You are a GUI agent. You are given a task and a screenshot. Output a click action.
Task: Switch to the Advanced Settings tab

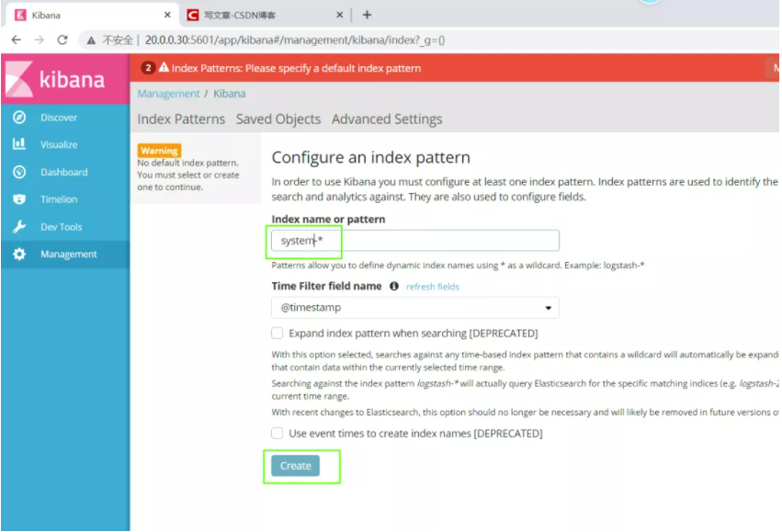point(387,119)
